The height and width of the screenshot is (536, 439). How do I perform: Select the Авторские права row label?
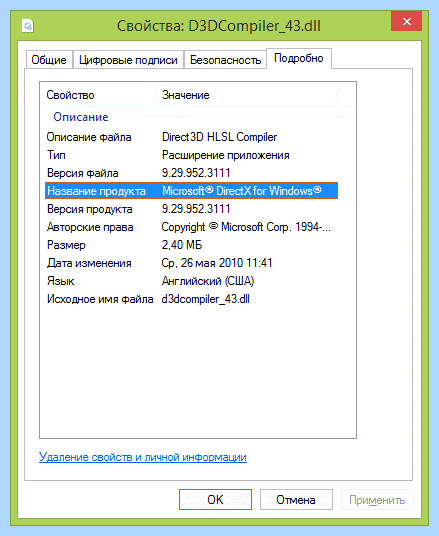click(x=90, y=227)
